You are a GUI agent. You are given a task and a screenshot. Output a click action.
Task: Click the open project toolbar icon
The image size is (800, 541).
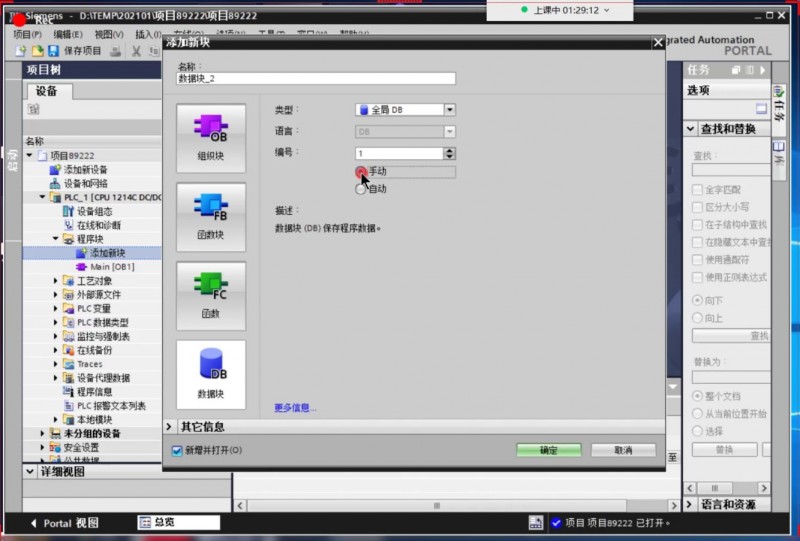pos(37,51)
